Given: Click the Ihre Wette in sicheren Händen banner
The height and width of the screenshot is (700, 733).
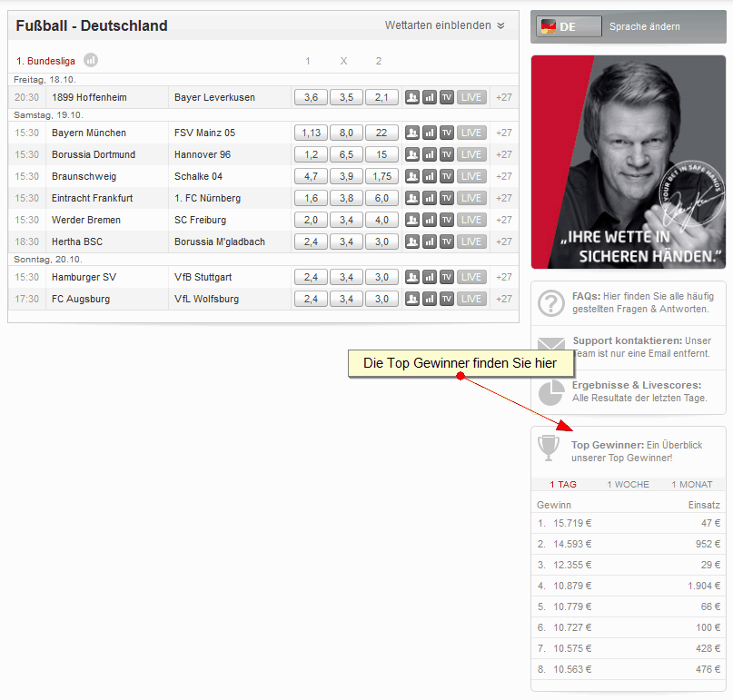Looking at the screenshot, I should (x=629, y=163).
